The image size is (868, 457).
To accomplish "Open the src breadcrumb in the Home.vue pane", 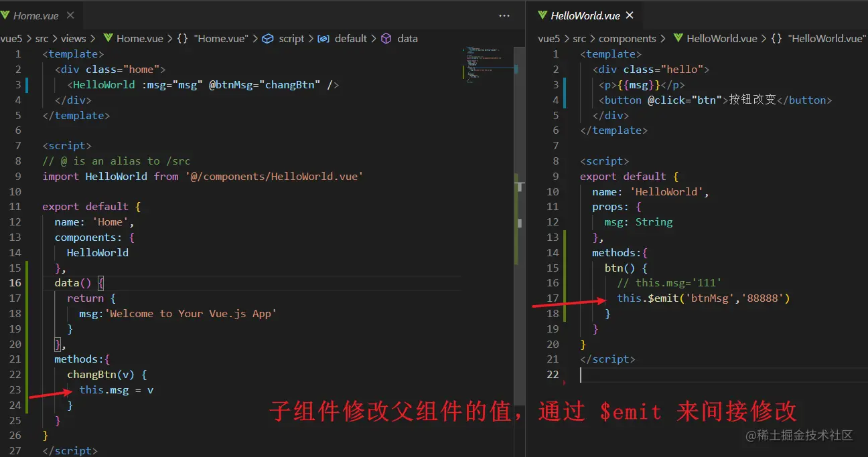I will pos(42,39).
